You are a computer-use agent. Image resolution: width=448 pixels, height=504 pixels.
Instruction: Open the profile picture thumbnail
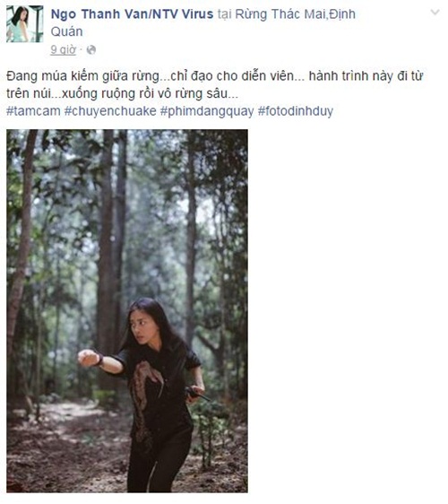(25, 24)
